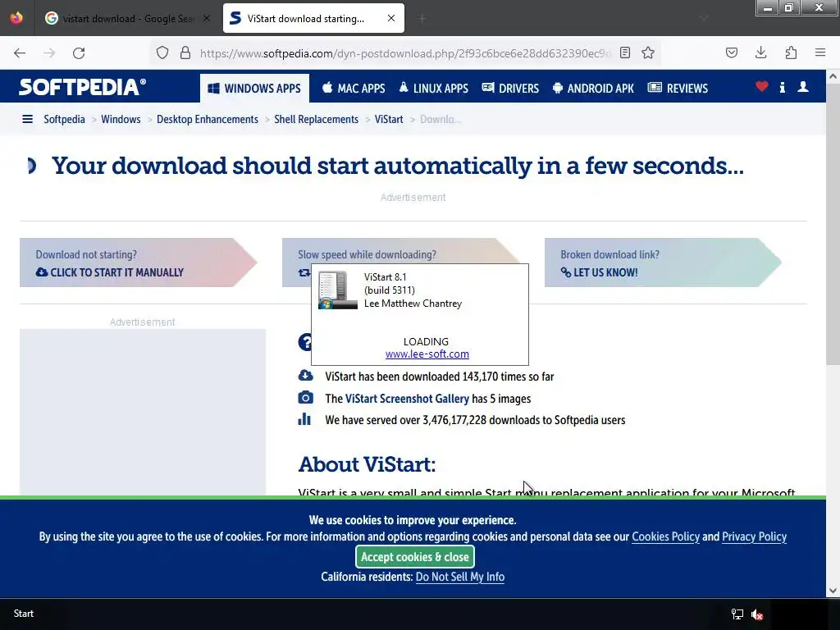Go to Windows breadcrumb link
Image resolution: width=840 pixels, height=630 pixels.
click(x=121, y=119)
